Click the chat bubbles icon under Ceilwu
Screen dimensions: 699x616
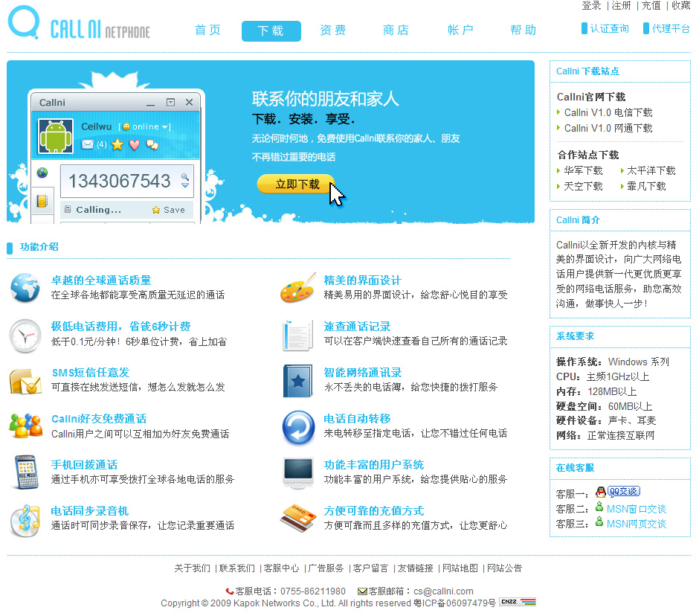pos(152,144)
